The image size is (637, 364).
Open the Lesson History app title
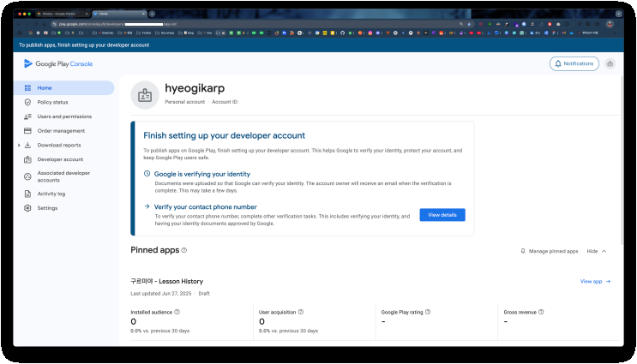coord(166,281)
